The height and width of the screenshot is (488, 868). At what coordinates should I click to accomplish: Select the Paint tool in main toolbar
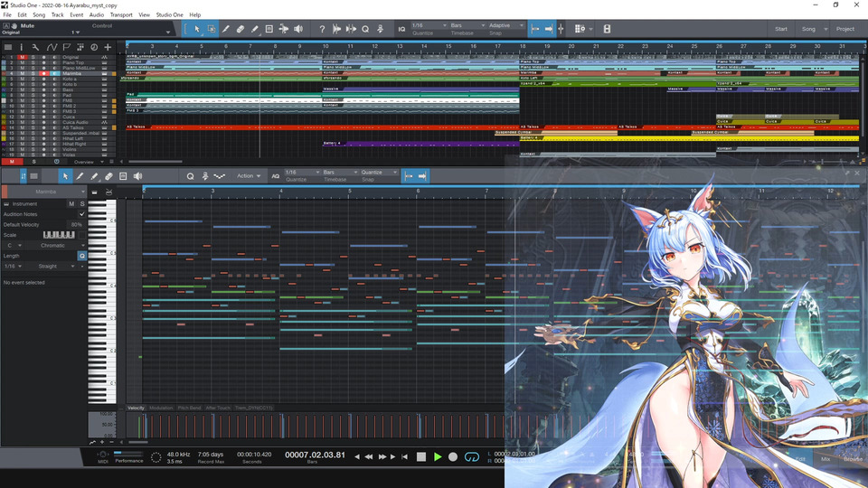pos(255,29)
